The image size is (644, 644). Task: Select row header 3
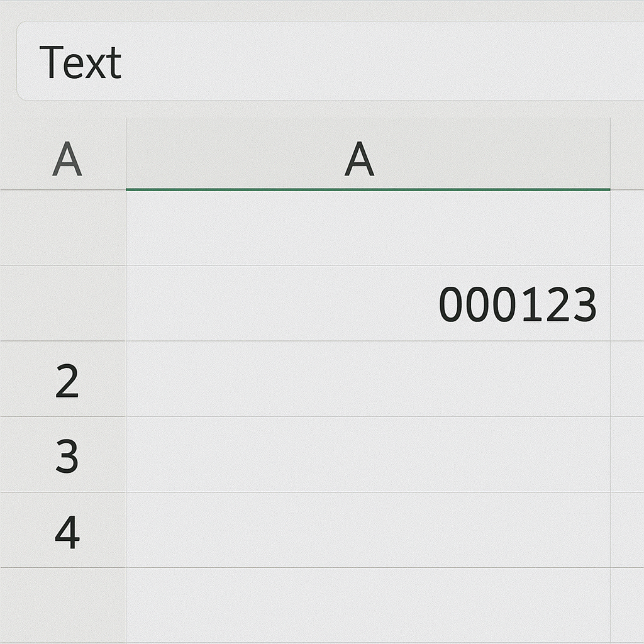click(x=65, y=455)
